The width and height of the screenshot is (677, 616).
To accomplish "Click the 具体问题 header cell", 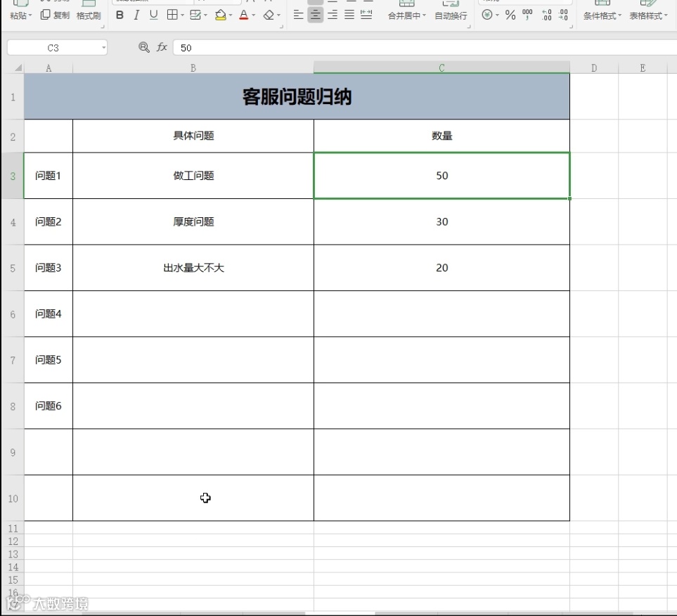I will [x=193, y=136].
